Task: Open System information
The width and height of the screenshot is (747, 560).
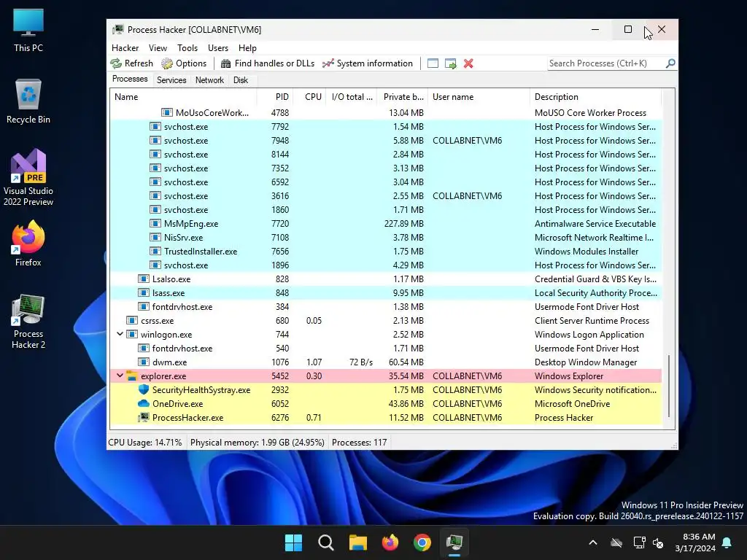Action: (x=368, y=63)
